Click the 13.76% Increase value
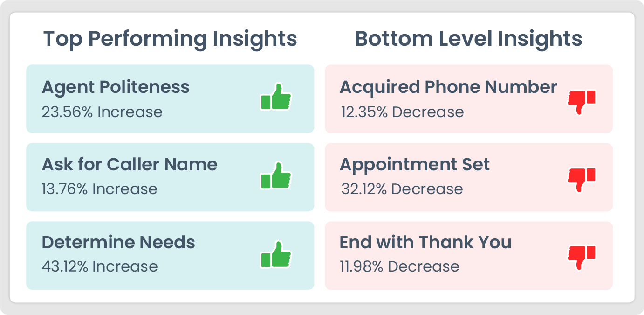644x315 pixels. coord(99,189)
